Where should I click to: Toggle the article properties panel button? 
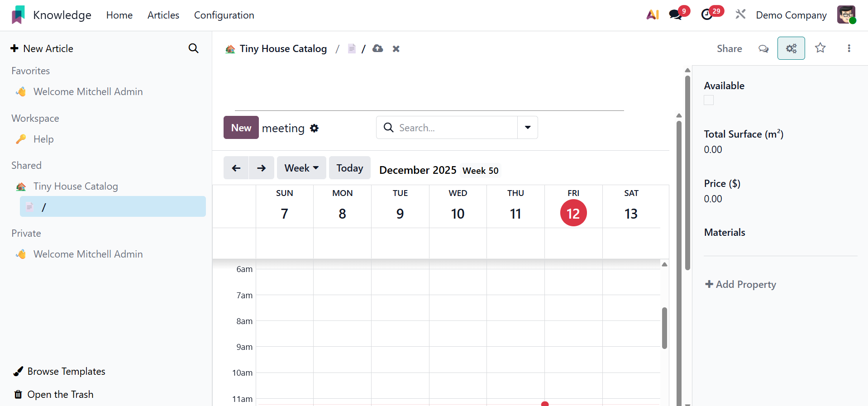pyautogui.click(x=791, y=48)
